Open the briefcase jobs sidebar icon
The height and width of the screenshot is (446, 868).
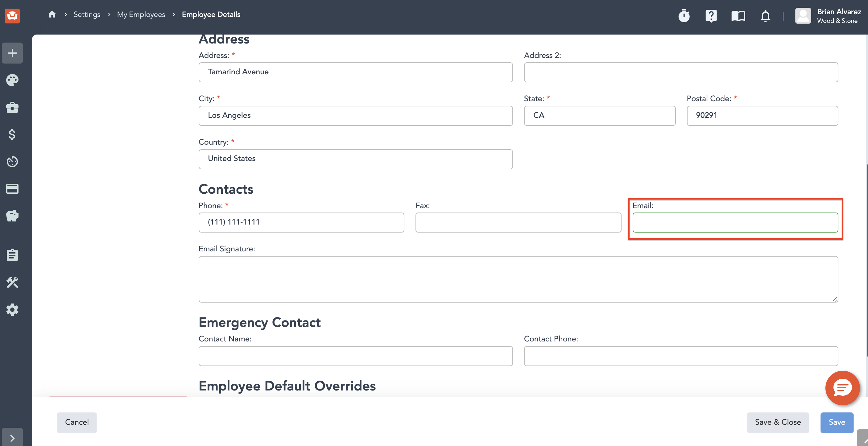(12, 107)
